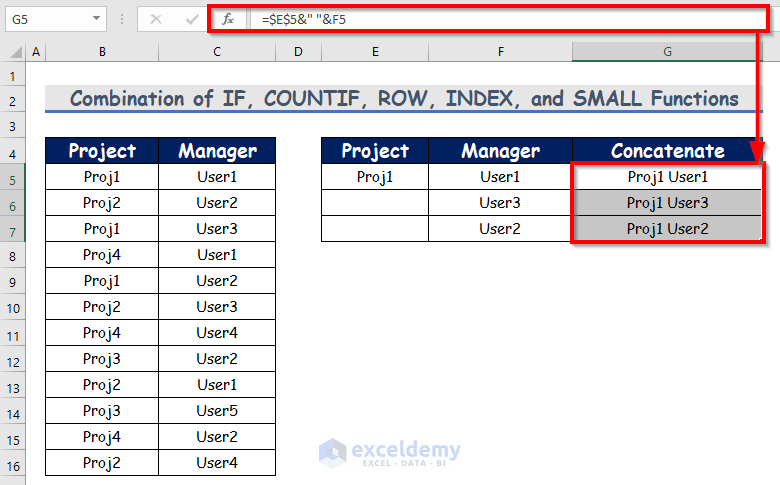This screenshot has height=485, width=780.
Task: Select cell C11 containing 'User4'
Action: pyautogui.click(x=217, y=333)
